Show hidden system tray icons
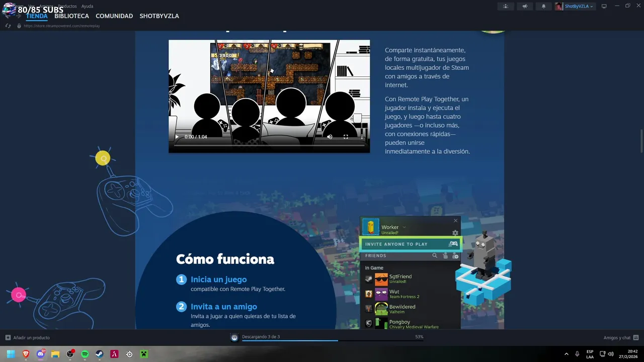Screen dimensions: 644x362 (x=567, y=354)
